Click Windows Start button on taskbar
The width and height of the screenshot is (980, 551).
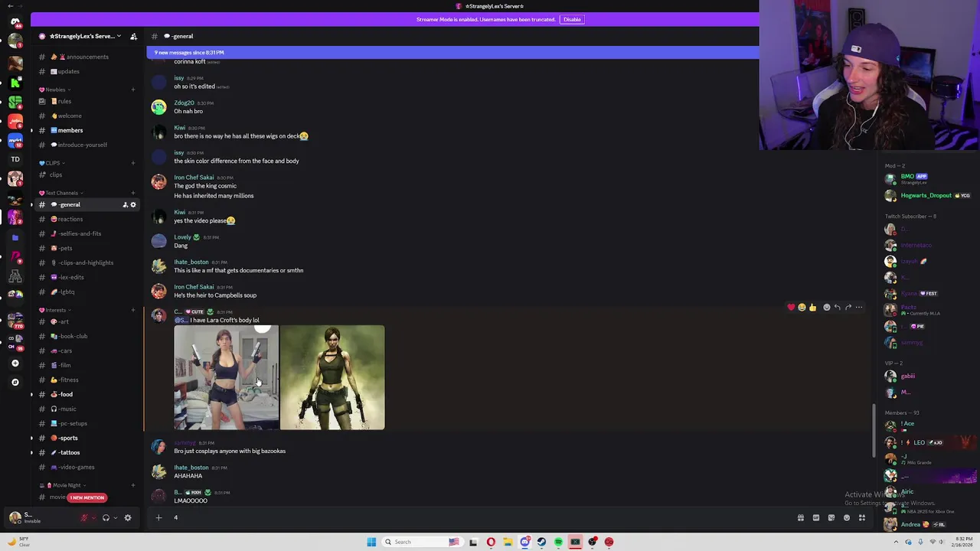tap(371, 542)
